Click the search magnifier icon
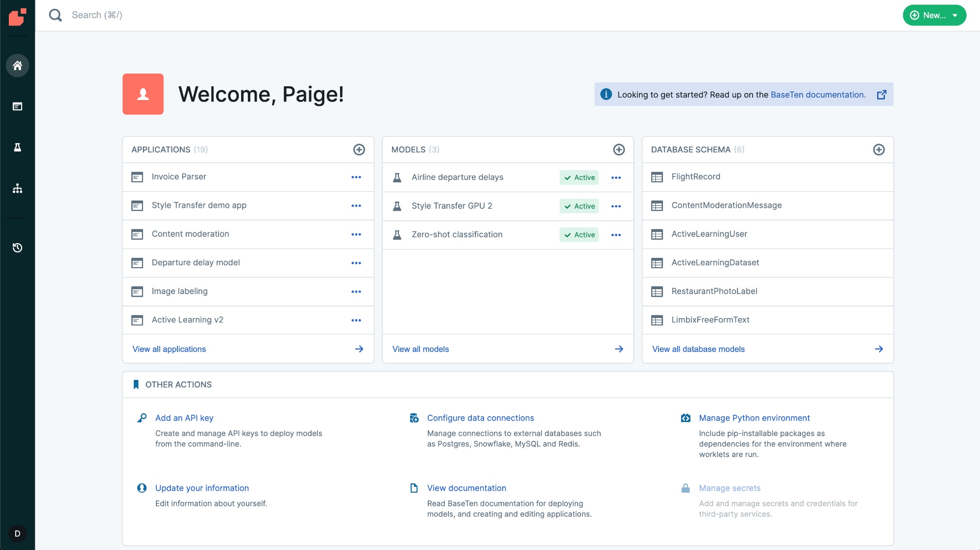This screenshot has width=980, height=550. click(x=55, y=15)
